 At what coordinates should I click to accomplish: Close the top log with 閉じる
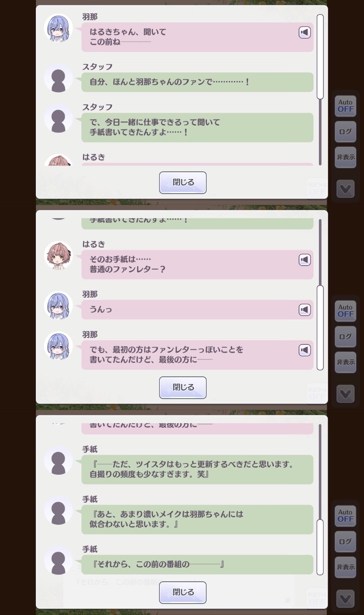(183, 183)
